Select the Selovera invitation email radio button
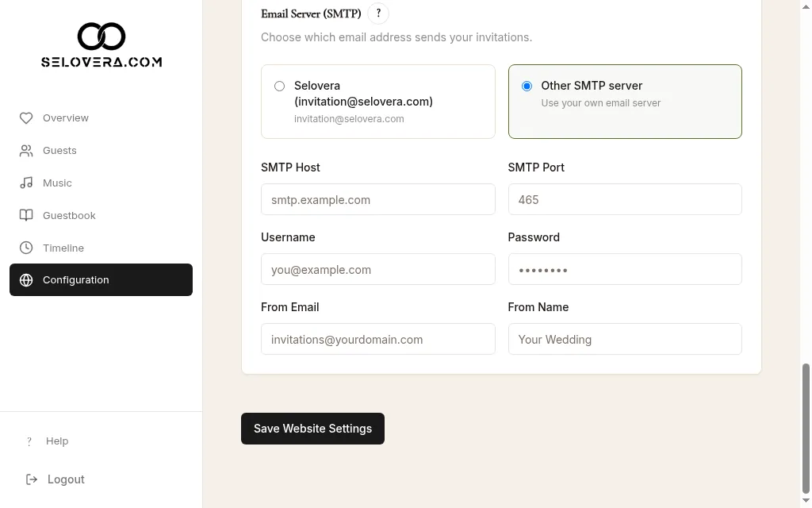The image size is (812, 508). 280,86
